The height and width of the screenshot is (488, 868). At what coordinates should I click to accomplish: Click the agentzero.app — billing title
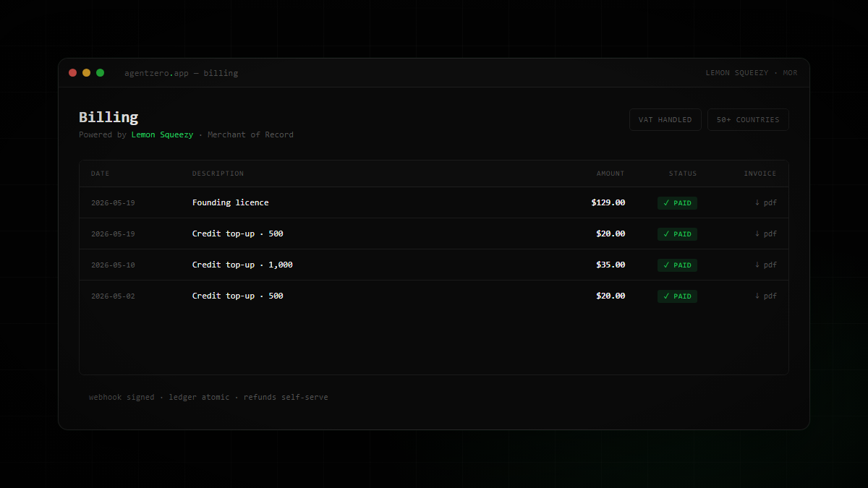tap(181, 73)
